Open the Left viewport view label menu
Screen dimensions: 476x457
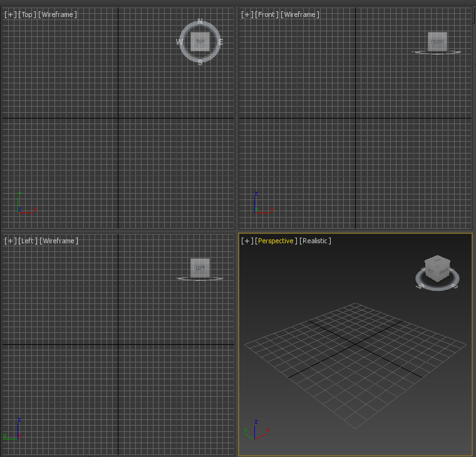[x=28, y=241]
